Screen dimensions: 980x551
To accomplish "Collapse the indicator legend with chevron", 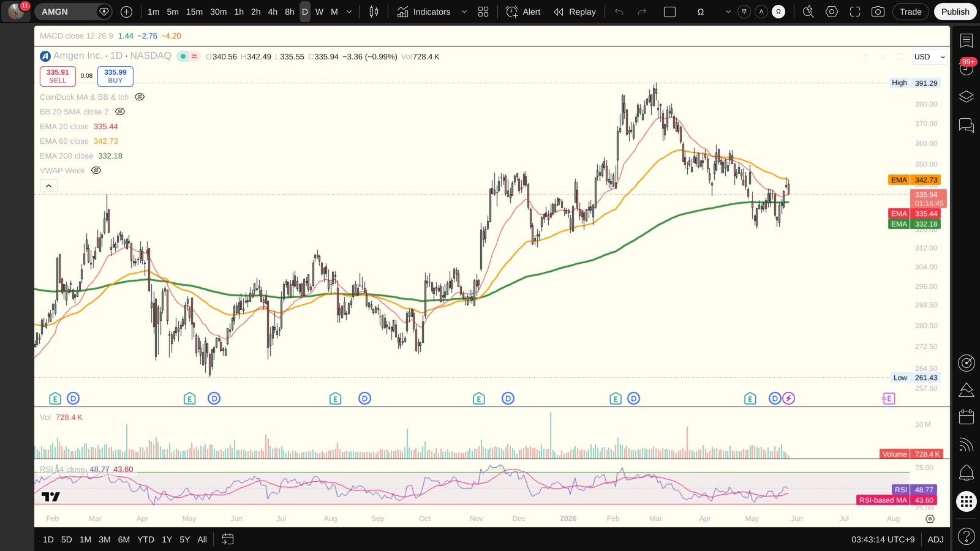I will tap(48, 186).
